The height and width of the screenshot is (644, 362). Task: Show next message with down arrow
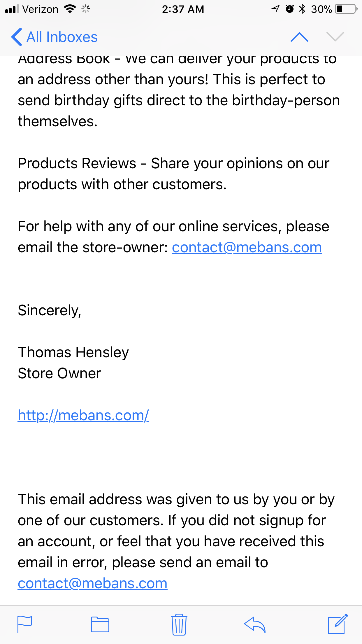pyautogui.click(x=335, y=37)
